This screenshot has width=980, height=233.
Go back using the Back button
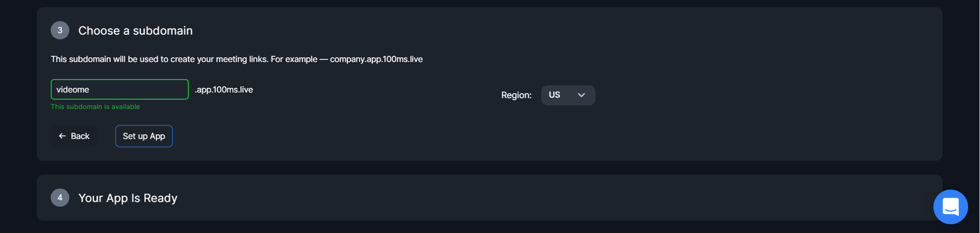[x=73, y=136]
